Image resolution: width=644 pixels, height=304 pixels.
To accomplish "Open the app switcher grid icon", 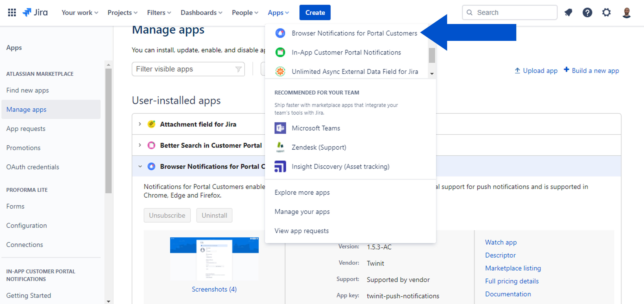I will 12,12.
